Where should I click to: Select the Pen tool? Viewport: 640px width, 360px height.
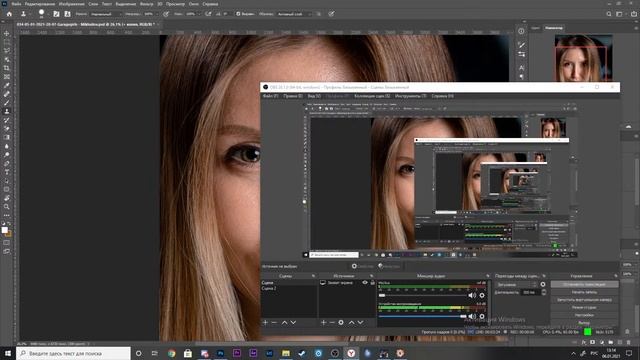click(7, 163)
